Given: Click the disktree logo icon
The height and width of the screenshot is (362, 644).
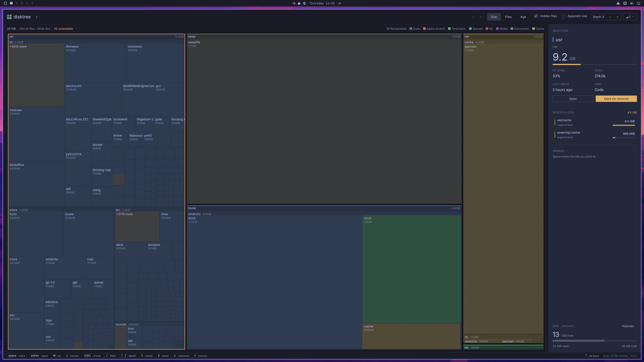Looking at the screenshot, I should [x=9, y=17].
